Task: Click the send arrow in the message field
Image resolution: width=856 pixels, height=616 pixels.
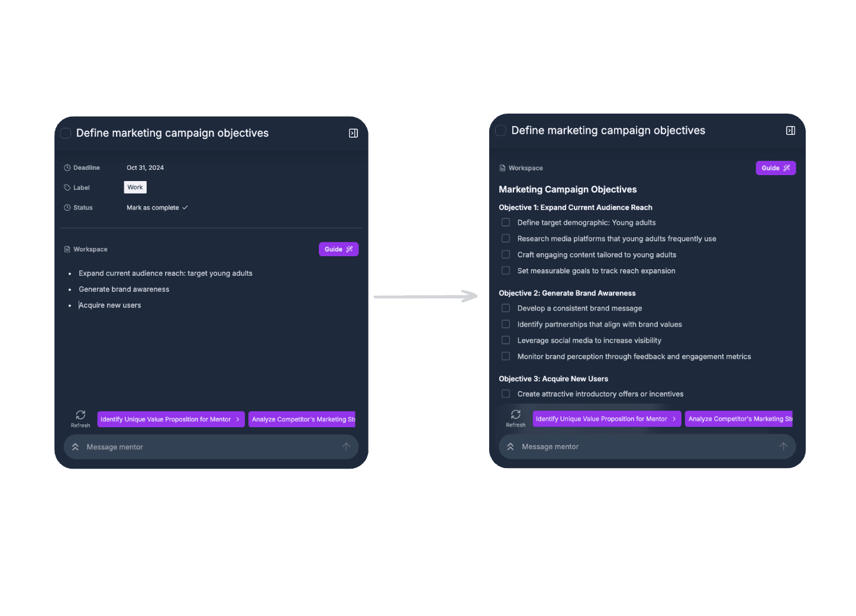Action: 346,447
